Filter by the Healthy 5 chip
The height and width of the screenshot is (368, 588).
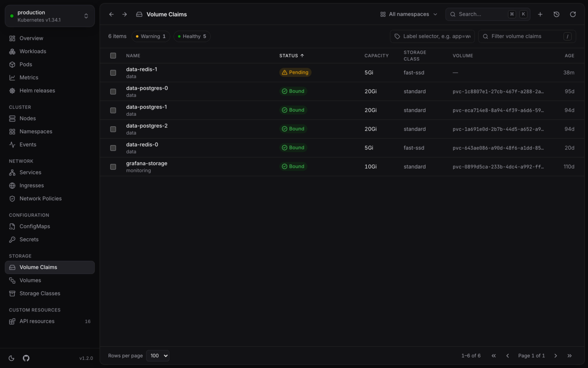coord(192,36)
